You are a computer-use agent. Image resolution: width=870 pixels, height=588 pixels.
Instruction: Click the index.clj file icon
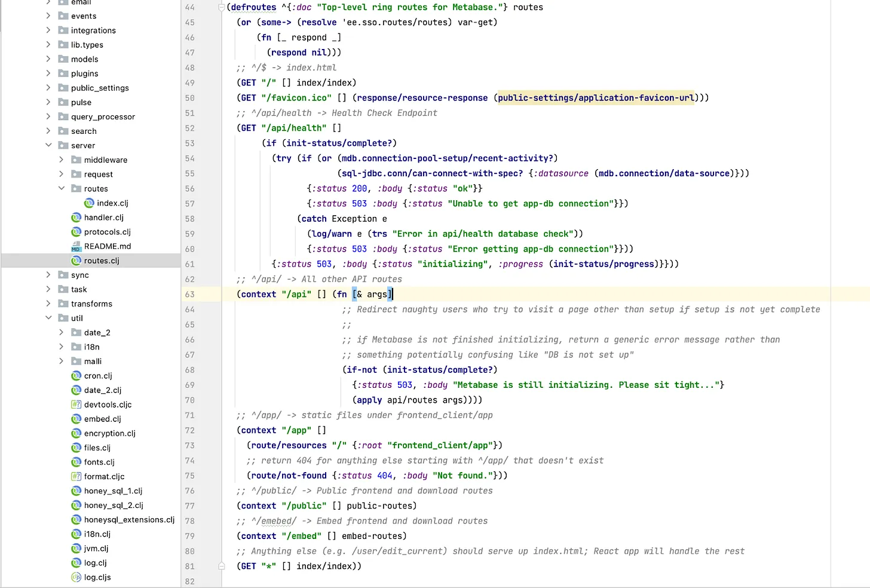pos(89,203)
